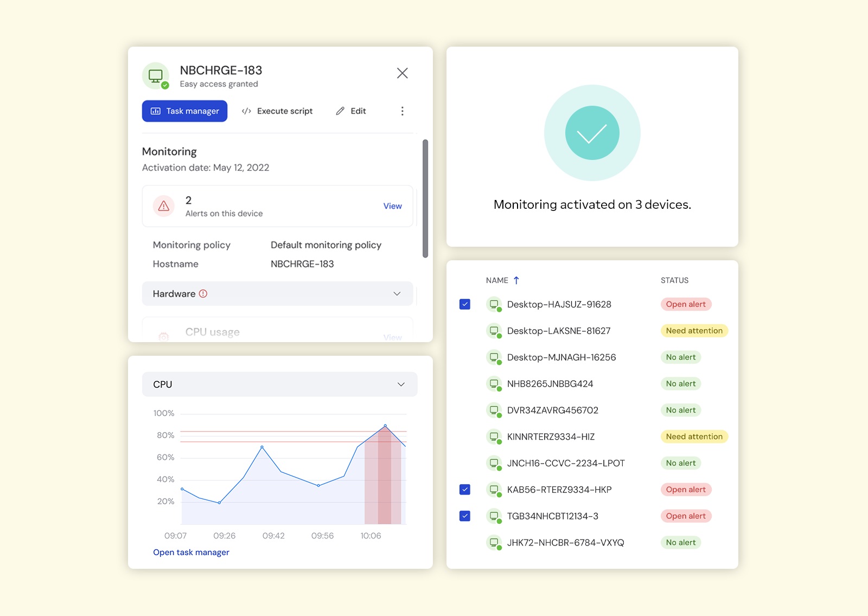
Task: Click the 10:06 peak point on CPU chart
Action: point(385,426)
